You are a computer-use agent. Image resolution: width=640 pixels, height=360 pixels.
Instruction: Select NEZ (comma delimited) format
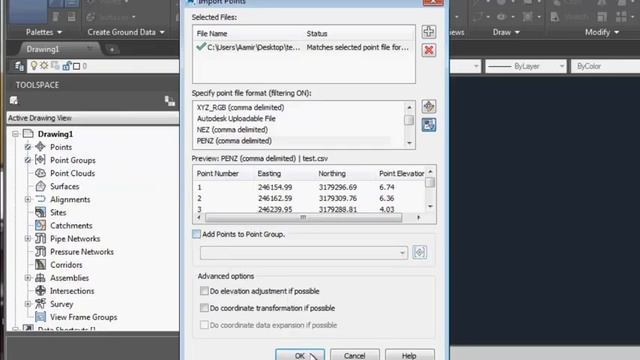click(x=232, y=129)
